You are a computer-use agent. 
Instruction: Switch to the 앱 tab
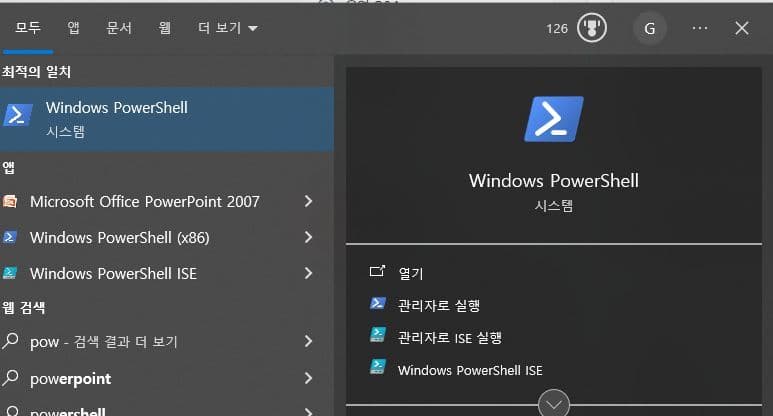pos(73,28)
